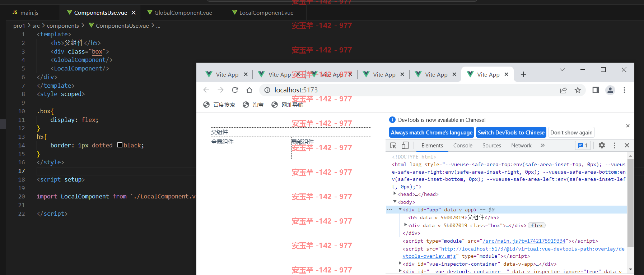Toggle the device toolbar icon

405,145
